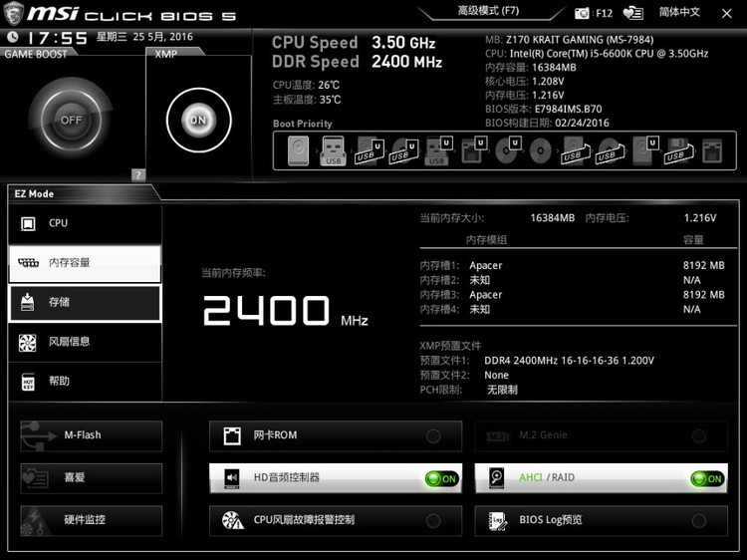Select the plain network boot icon at the end of the list
The width and height of the screenshot is (747, 560).
coord(712,151)
